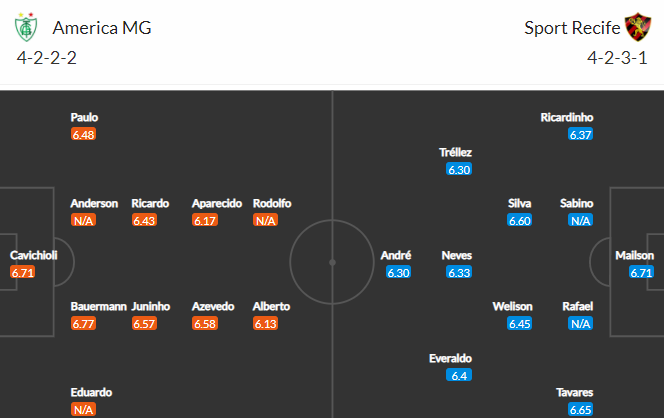Image resolution: width=664 pixels, height=418 pixels.
Task: Open the Sport Recife team name link
Action: (572, 28)
